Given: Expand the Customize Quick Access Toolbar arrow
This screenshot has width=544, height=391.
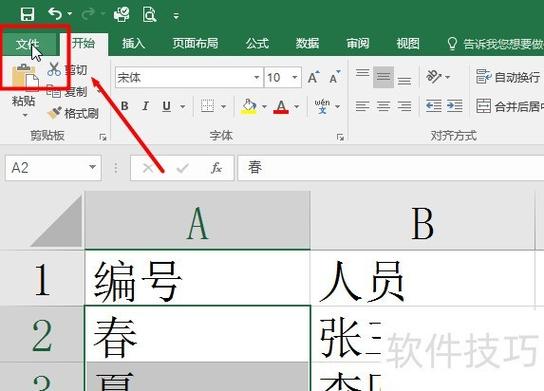Looking at the screenshot, I should pyautogui.click(x=176, y=16).
